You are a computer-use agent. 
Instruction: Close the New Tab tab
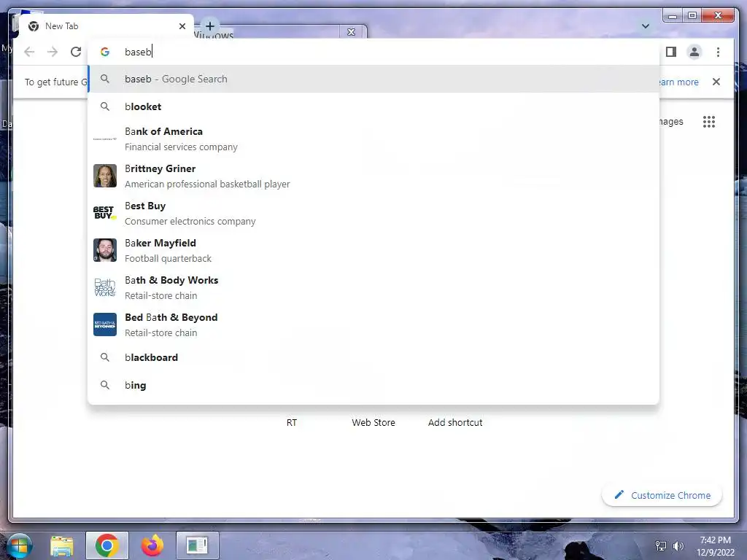point(182,26)
